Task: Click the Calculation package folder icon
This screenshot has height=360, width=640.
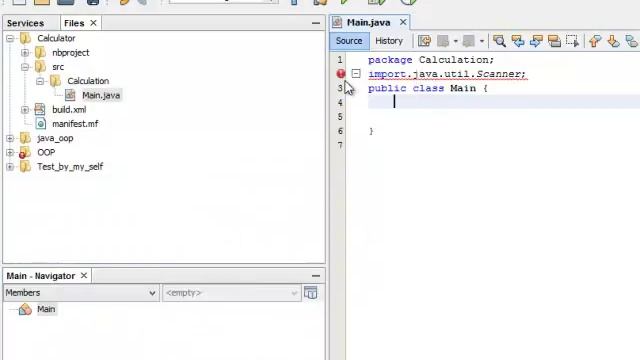Action: point(55,81)
